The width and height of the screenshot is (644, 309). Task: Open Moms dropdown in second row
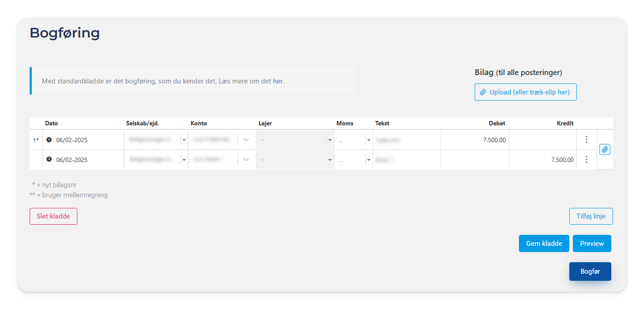[x=368, y=159]
